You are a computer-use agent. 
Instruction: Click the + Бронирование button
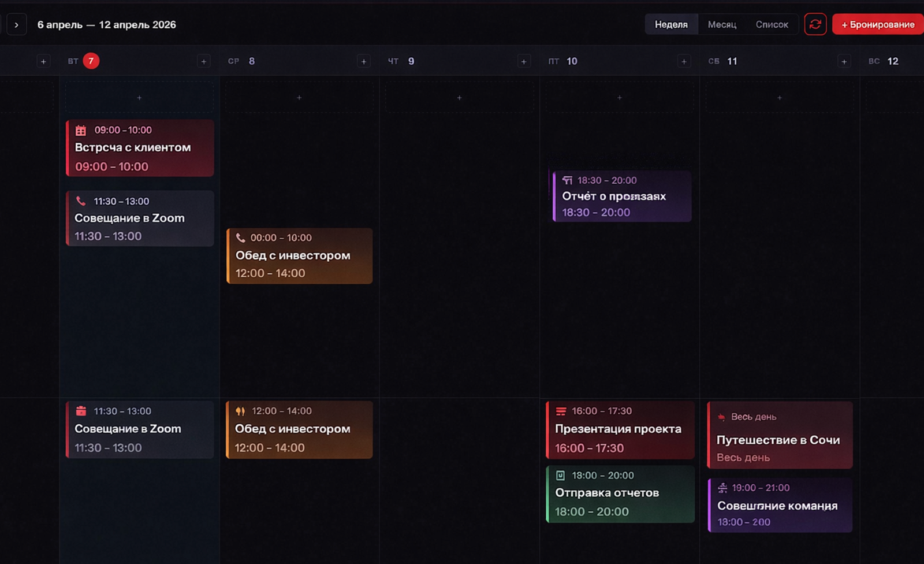(x=878, y=24)
